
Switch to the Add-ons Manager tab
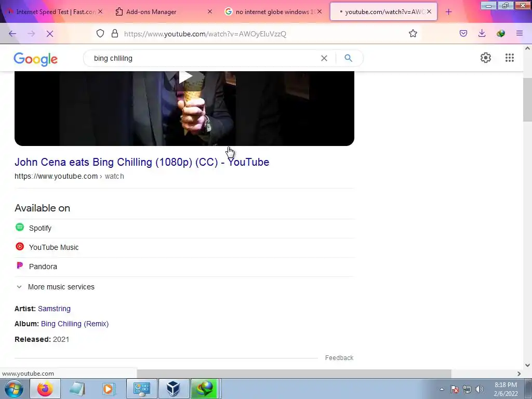pos(151,12)
